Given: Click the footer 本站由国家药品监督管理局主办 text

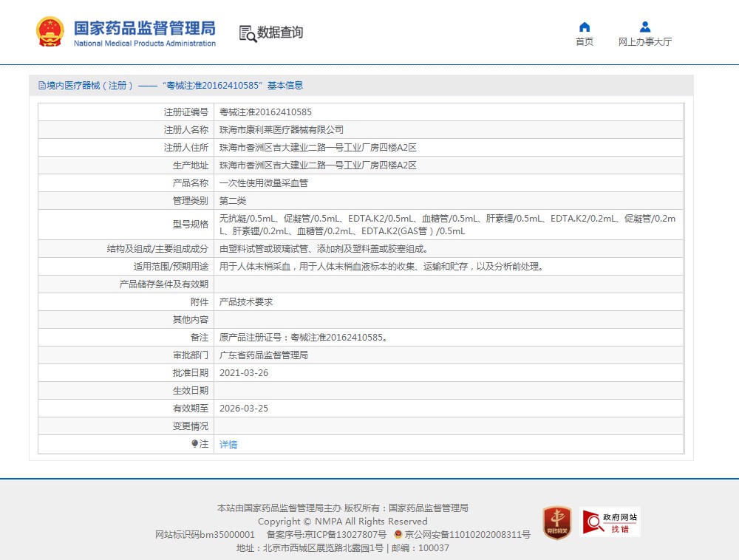Looking at the screenshot, I should click(279, 508).
